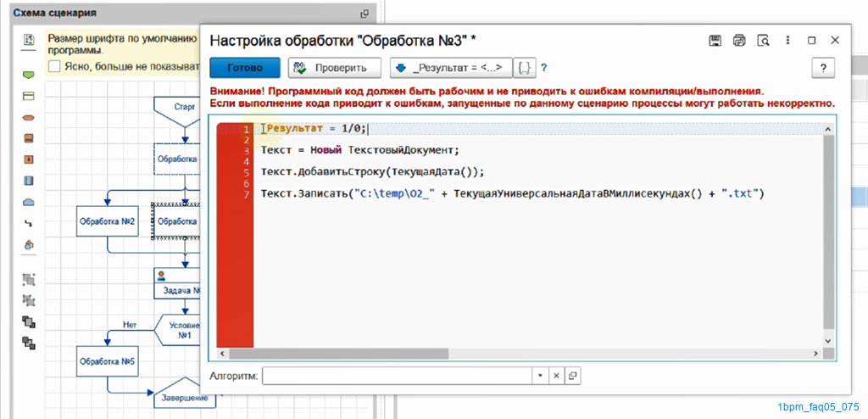
Task: Select the dashed Обработка node below Старт
Action: click(x=177, y=159)
